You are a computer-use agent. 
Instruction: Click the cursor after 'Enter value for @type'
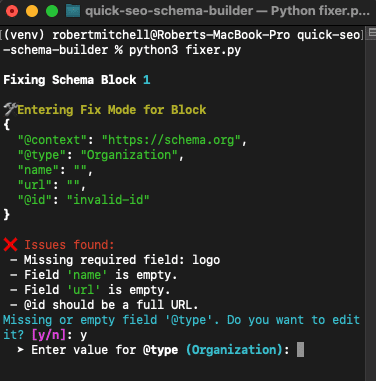(x=300, y=350)
